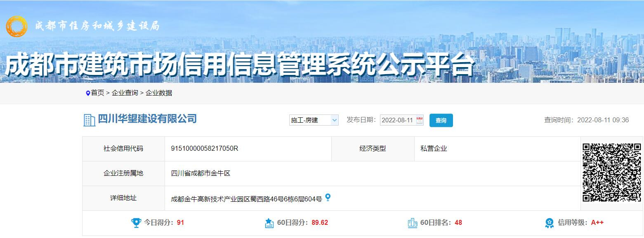644x238 pixels.
Task: Click the 成都市住房和城乡建设局 header text
Action: click(x=97, y=26)
